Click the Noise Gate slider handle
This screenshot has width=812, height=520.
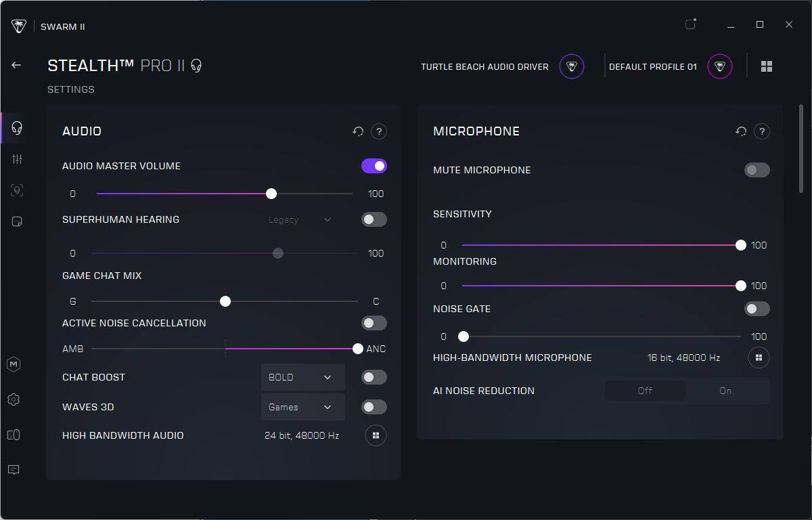pos(464,337)
